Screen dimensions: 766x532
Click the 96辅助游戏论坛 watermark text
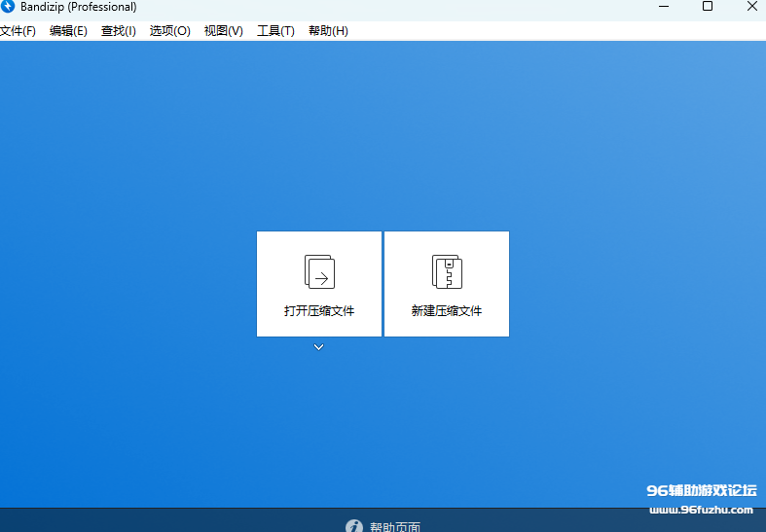701,490
